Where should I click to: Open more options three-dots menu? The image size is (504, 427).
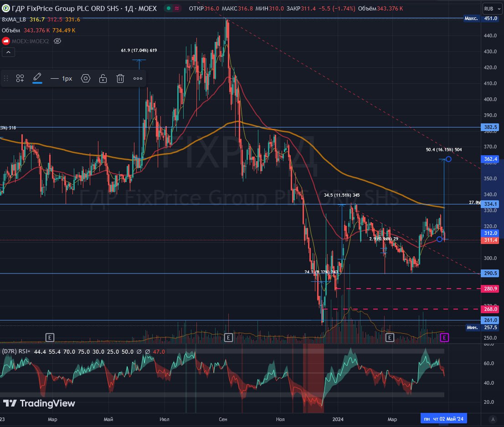pos(138,78)
